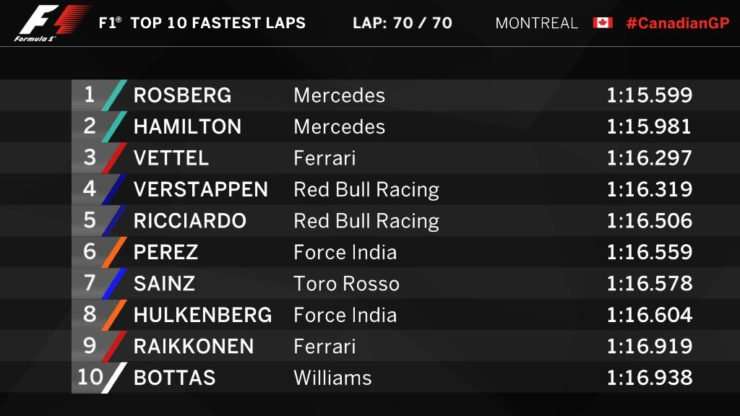Click the red Ferrari stripe beside VETTEL

click(115, 158)
